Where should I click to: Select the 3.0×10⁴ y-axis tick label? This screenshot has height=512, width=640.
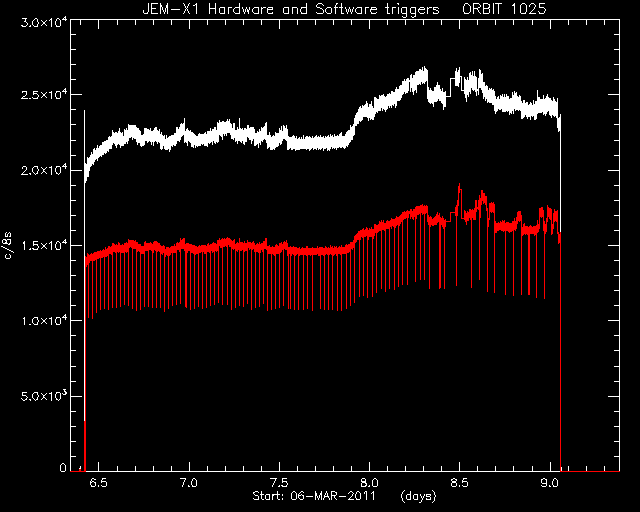point(43,22)
